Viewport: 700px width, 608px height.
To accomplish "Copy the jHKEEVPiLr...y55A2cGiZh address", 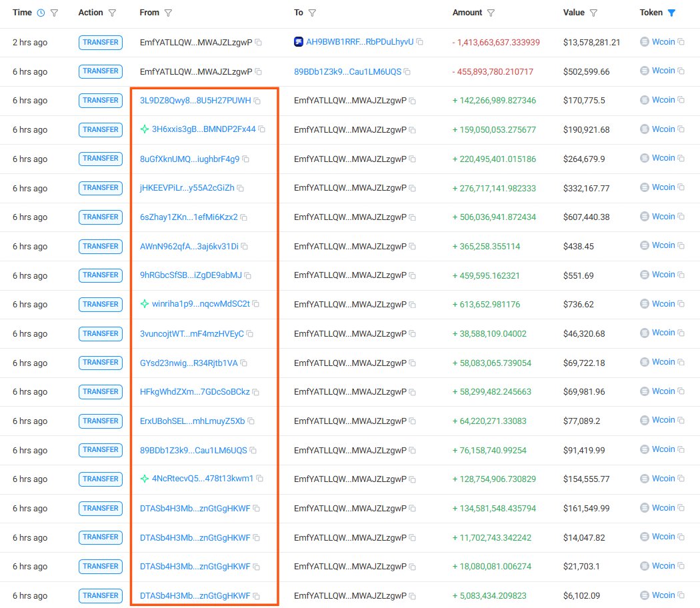I will pyautogui.click(x=241, y=189).
